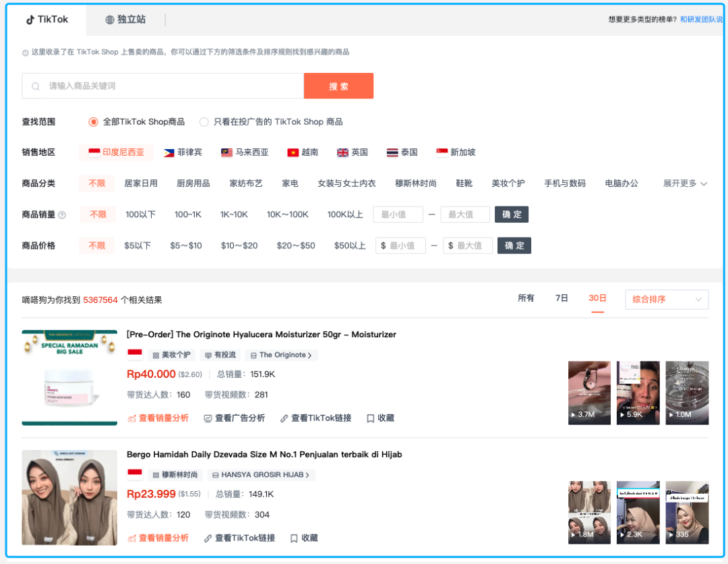Click the globe icon on 独立站 tab
Image resolution: width=728 pixels, height=564 pixels.
(109, 20)
